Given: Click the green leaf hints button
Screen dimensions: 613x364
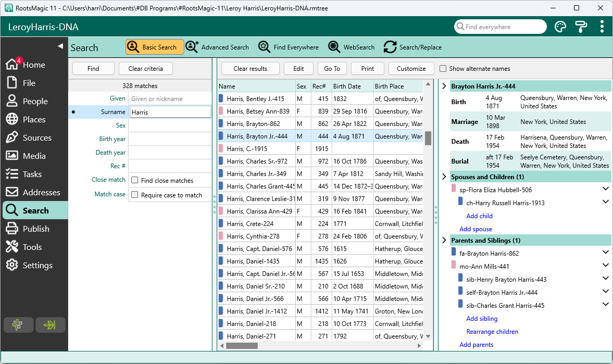Looking at the screenshot, I should click(50, 325).
